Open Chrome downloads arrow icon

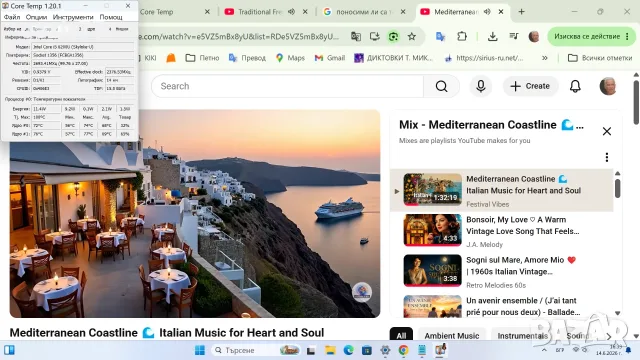(493, 37)
